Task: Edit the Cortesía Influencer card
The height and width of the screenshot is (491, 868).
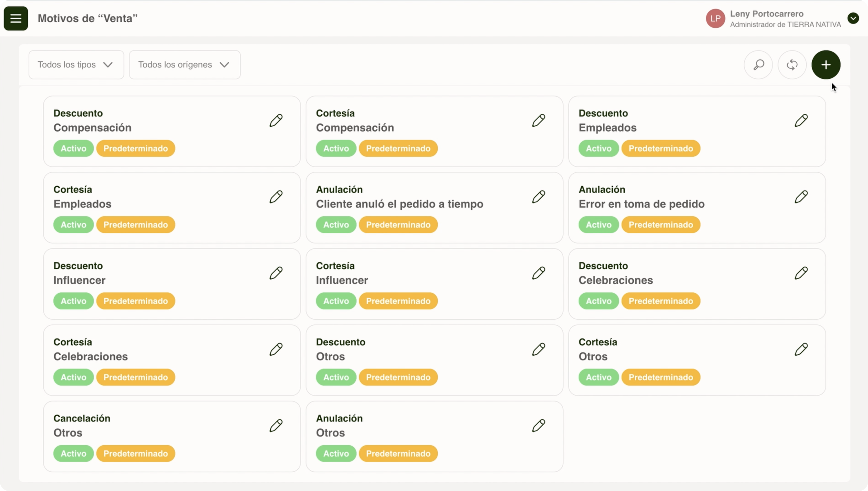Action: (538, 273)
